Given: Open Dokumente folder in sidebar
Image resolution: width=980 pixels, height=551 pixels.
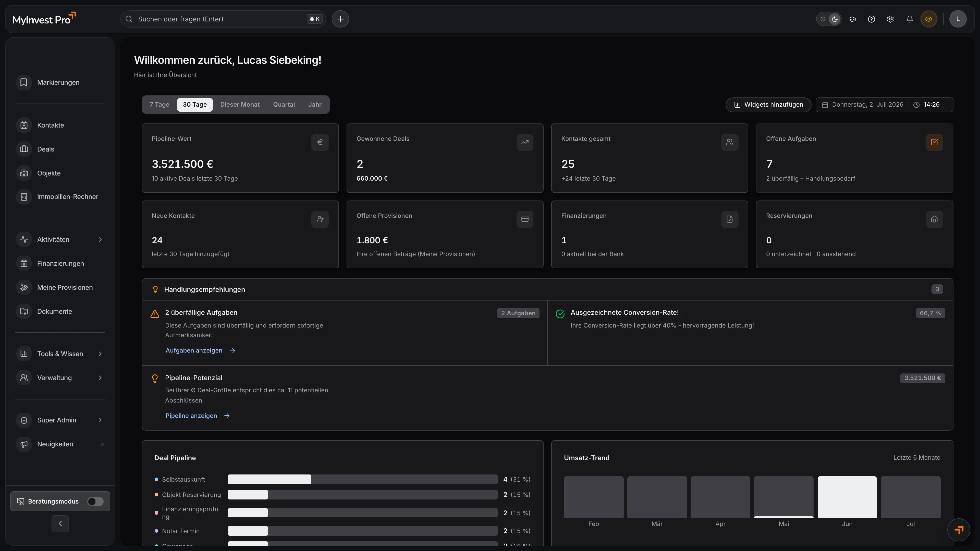Looking at the screenshot, I should click(x=60, y=311).
